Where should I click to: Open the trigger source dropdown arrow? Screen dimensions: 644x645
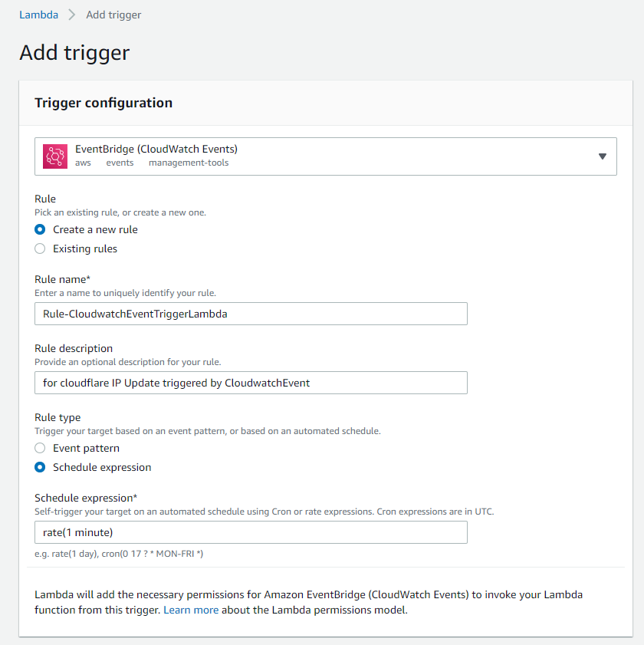[x=602, y=156]
